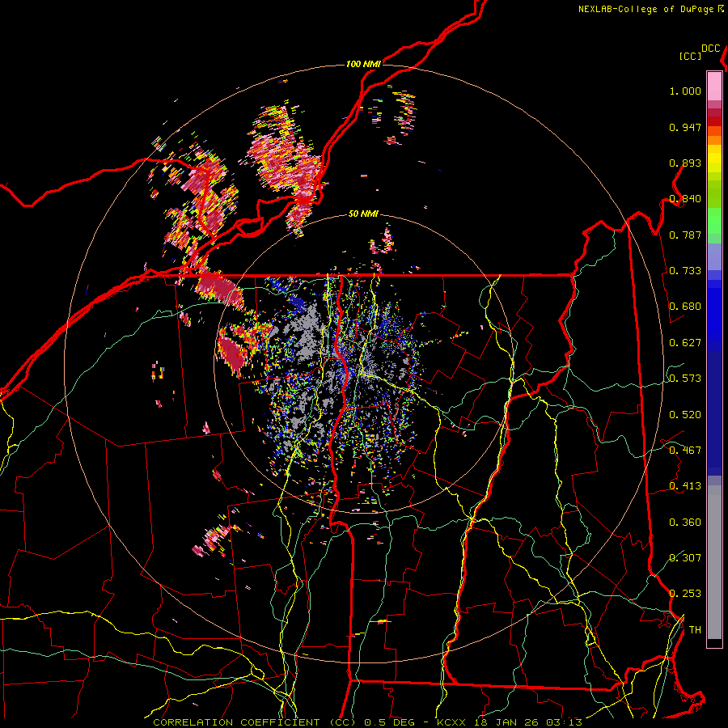Click the 0.467 legend value

coord(685,451)
